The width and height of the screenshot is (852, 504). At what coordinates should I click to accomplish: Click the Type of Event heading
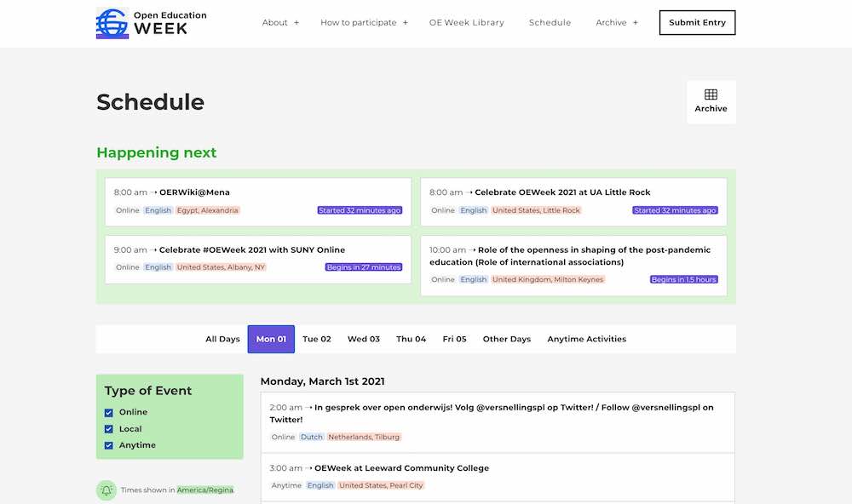pyautogui.click(x=147, y=391)
